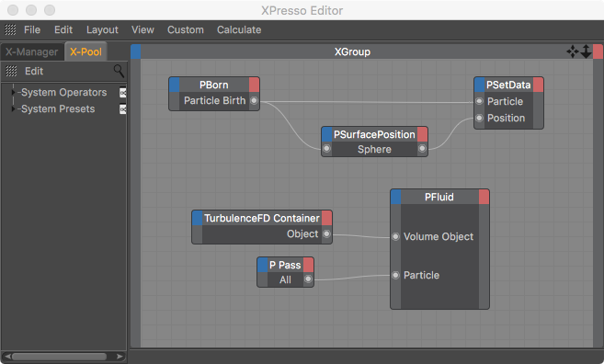Viewport: 604px width, 364px height.
Task: Click the PSurfacePosition left input port
Action: click(326, 148)
